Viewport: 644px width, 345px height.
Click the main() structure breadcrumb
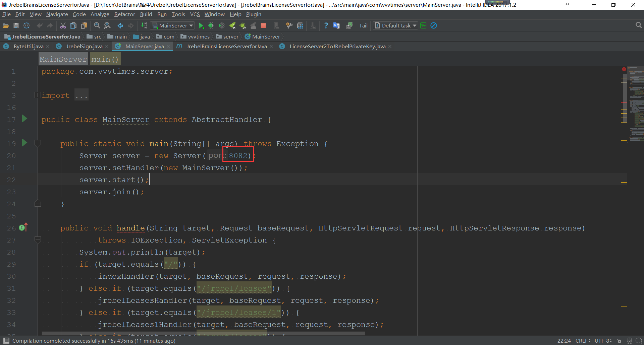pos(105,59)
